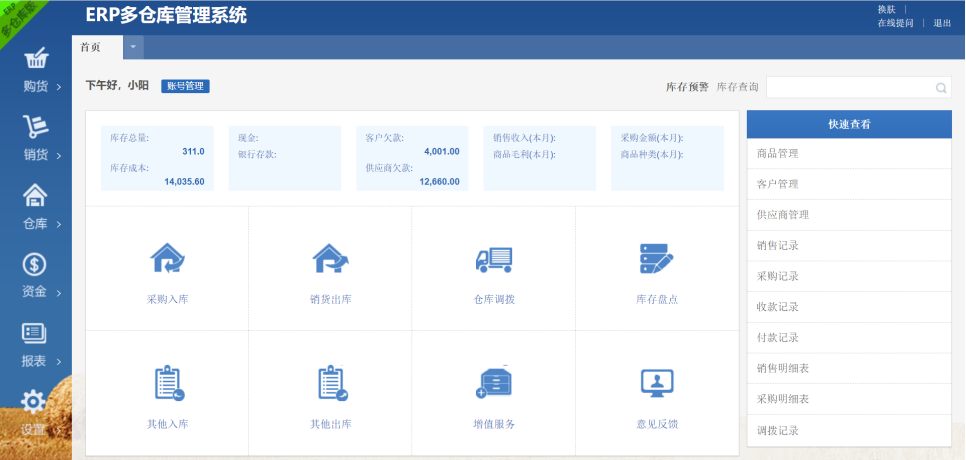The height and width of the screenshot is (460, 966).
Task: Click the 库存盘点 label text
Action: pos(657,300)
